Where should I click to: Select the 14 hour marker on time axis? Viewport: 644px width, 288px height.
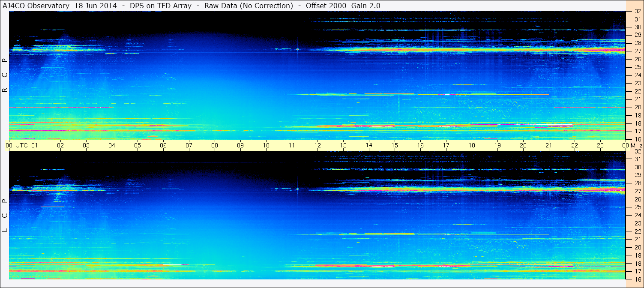369,145
